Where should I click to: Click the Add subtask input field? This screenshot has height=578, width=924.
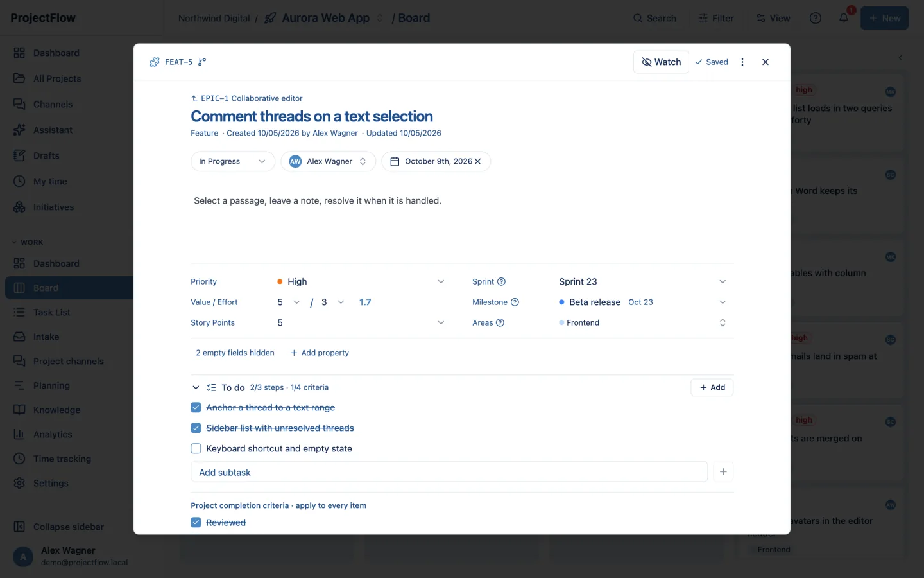[449, 472]
